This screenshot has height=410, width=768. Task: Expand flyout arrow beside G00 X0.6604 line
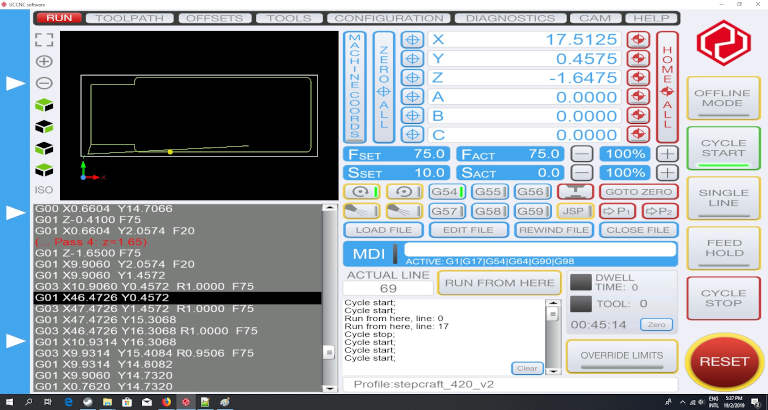(15, 212)
